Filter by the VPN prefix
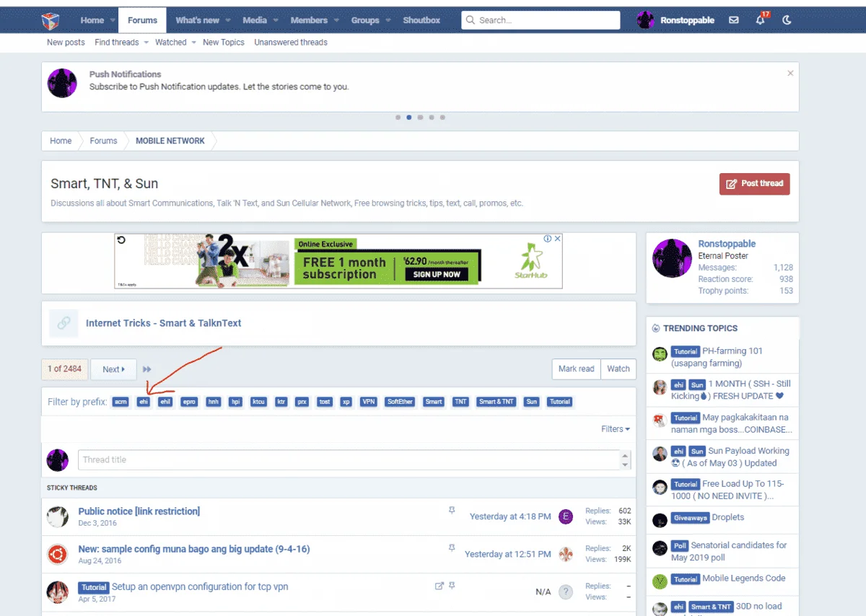 pos(369,402)
